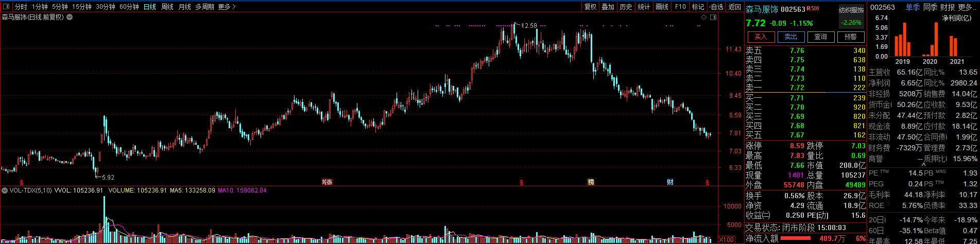980x244 pixels.
Task: Click the VOL-TDX indicator settings circle icon
Action: tap(5, 190)
